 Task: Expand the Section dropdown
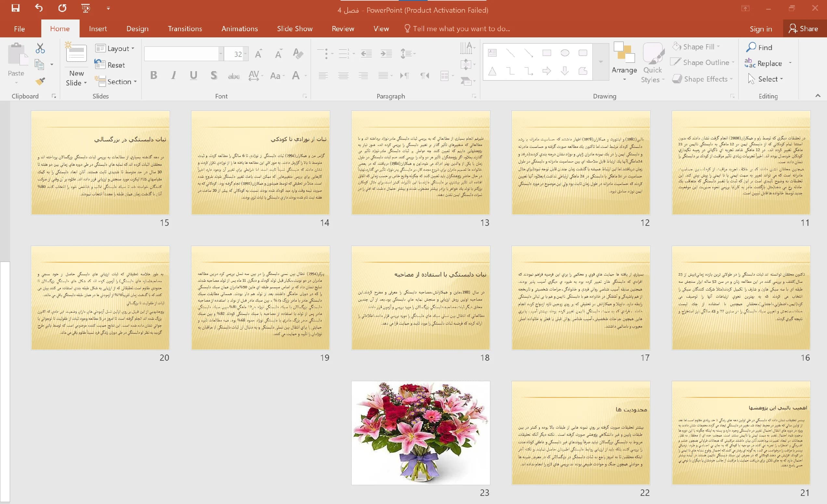coord(116,82)
